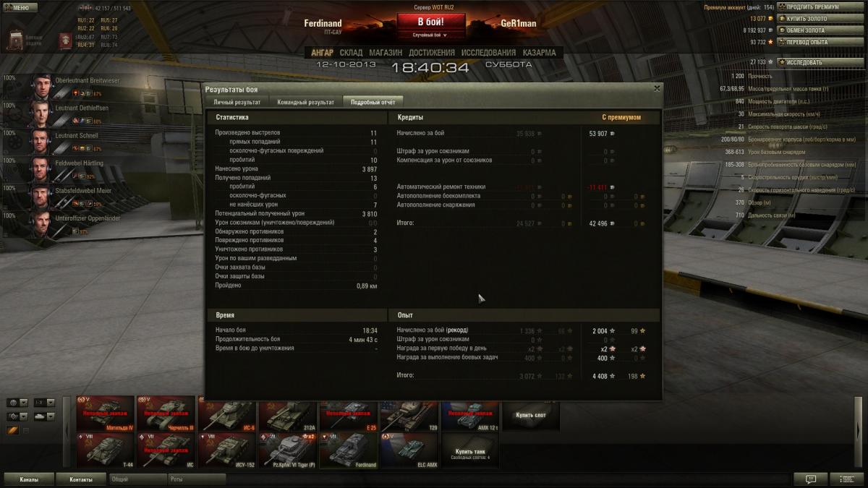Select the Т-44 tank icon
The width and height of the screenshot is (868, 488).
click(x=105, y=450)
